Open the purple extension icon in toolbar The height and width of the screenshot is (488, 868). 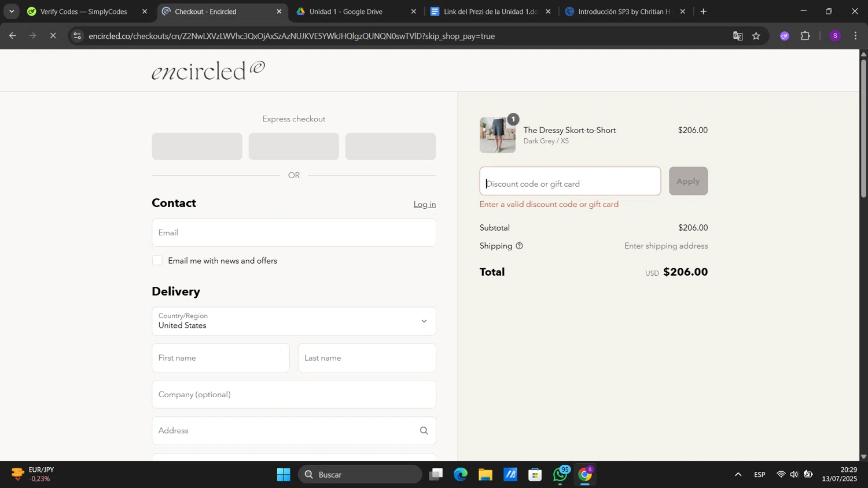785,36
